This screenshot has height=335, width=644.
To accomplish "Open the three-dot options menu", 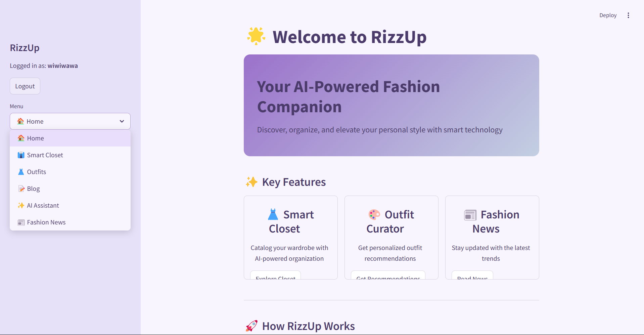I will coord(628,15).
